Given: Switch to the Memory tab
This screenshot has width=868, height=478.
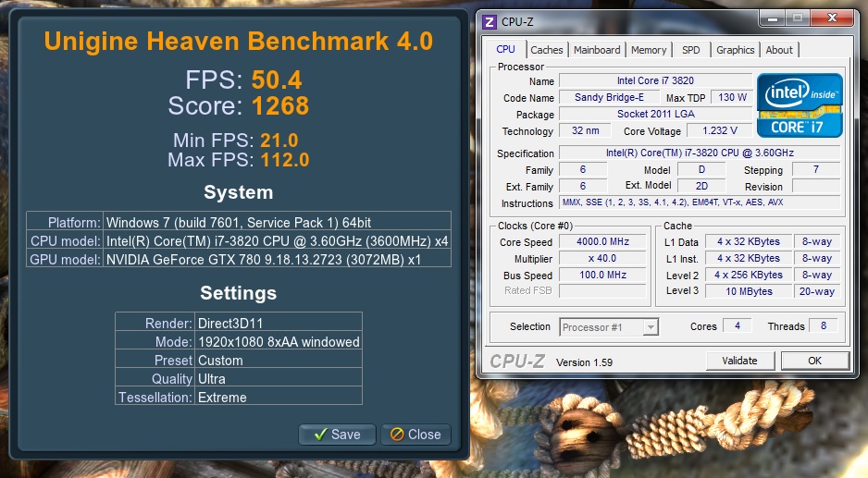Looking at the screenshot, I should pyautogui.click(x=649, y=50).
